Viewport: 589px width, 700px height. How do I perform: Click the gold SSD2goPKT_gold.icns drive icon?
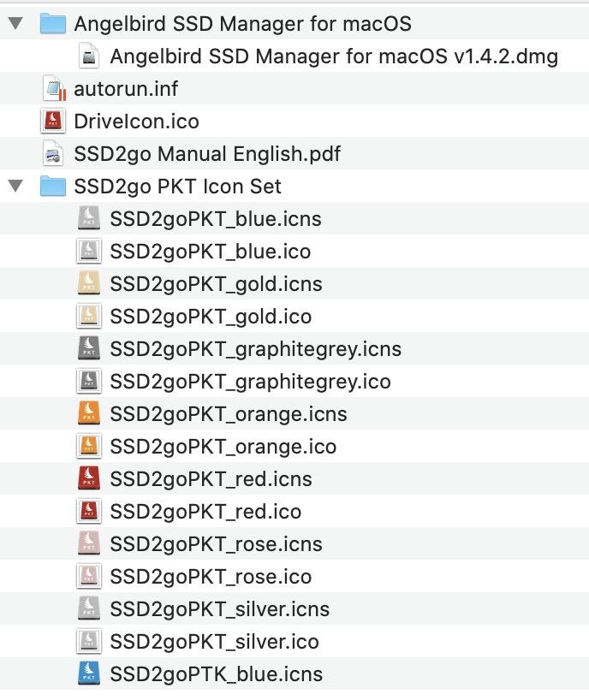(x=89, y=284)
